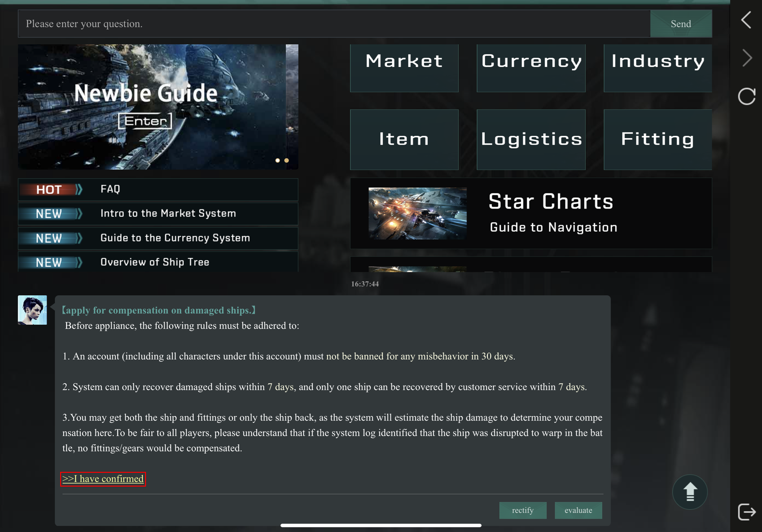Open the Logistics category tile
This screenshot has height=532, width=762.
tap(531, 139)
